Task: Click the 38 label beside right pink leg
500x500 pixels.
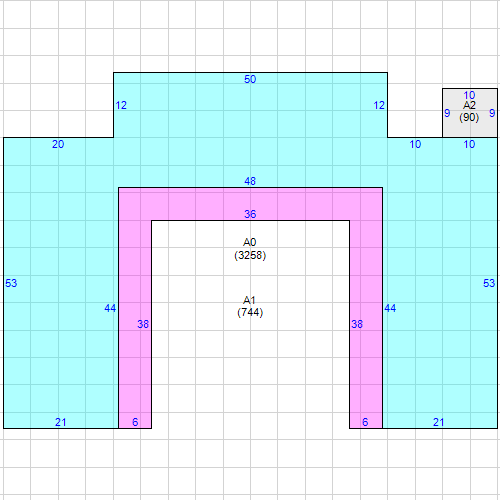Action: pos(357,324)
